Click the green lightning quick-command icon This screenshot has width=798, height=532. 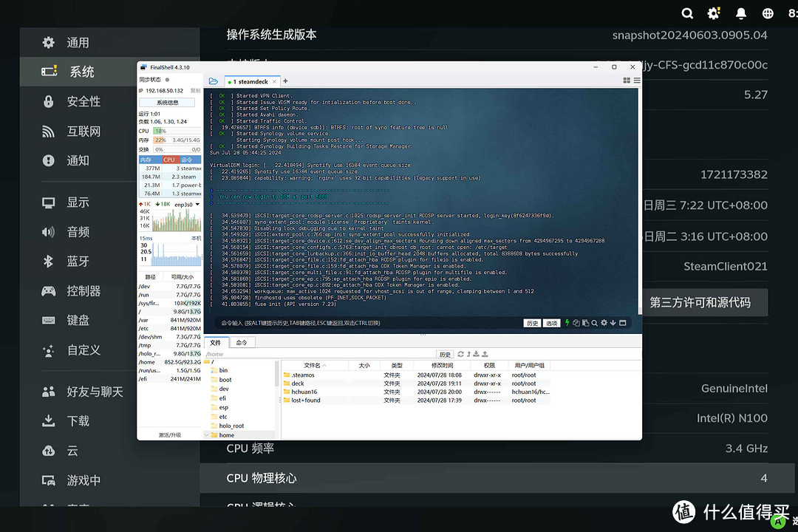[567, 323]
